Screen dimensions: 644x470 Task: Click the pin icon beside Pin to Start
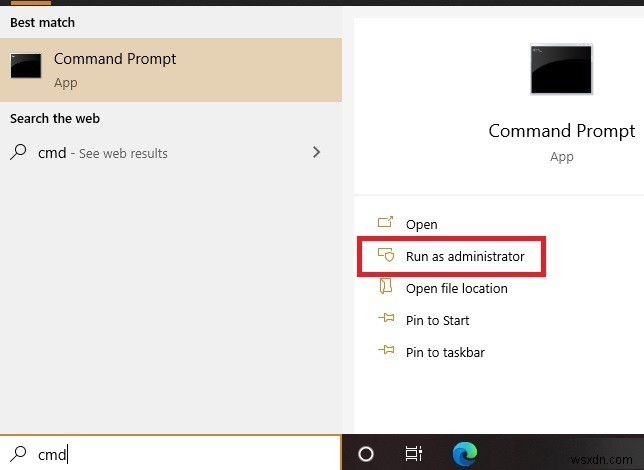pos(386,320)
